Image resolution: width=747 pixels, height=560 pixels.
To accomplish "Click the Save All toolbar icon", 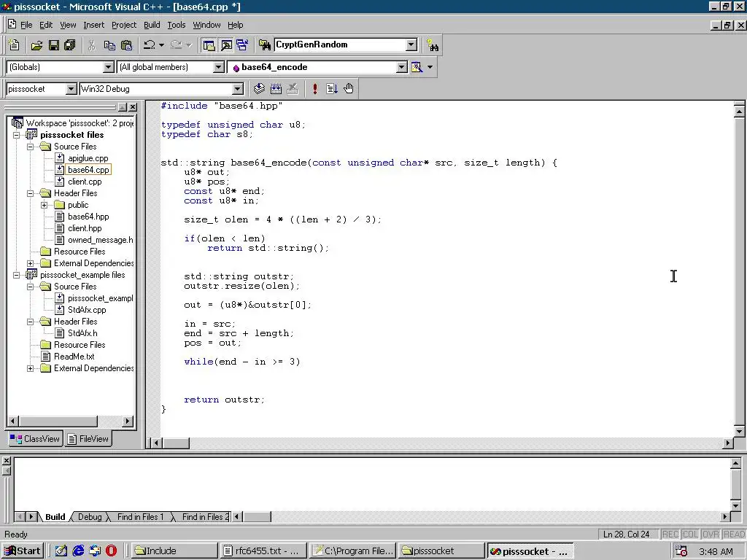I will pos(70,45).
